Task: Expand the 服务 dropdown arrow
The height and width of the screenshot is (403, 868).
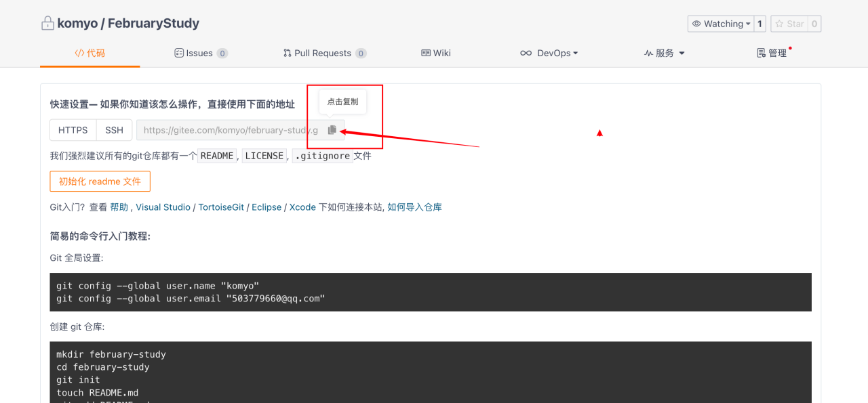Action: [682, 54]
